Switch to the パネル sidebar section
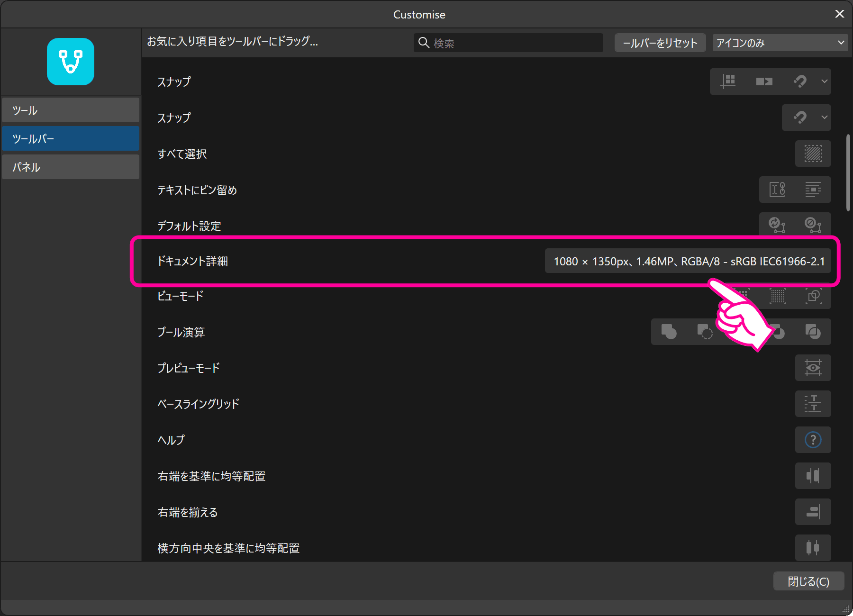The height and width of the screenshot is (616, 853). coord(71,167)
